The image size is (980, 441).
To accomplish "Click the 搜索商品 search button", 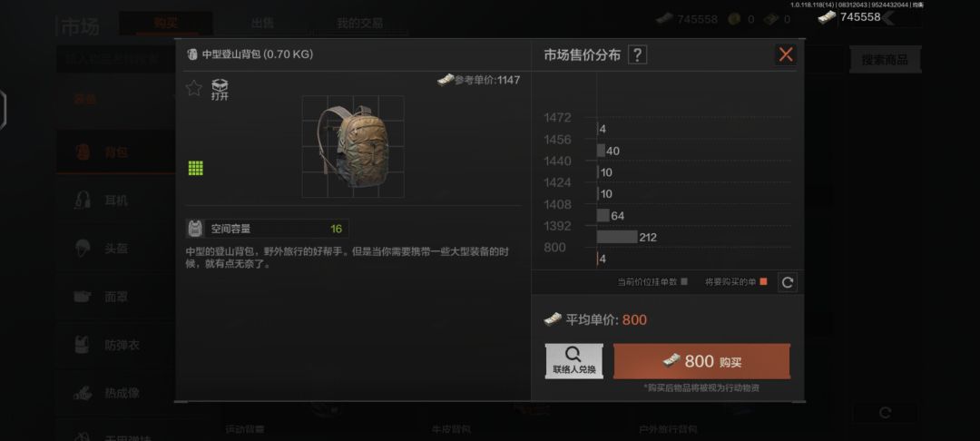I will click(885, 60).
